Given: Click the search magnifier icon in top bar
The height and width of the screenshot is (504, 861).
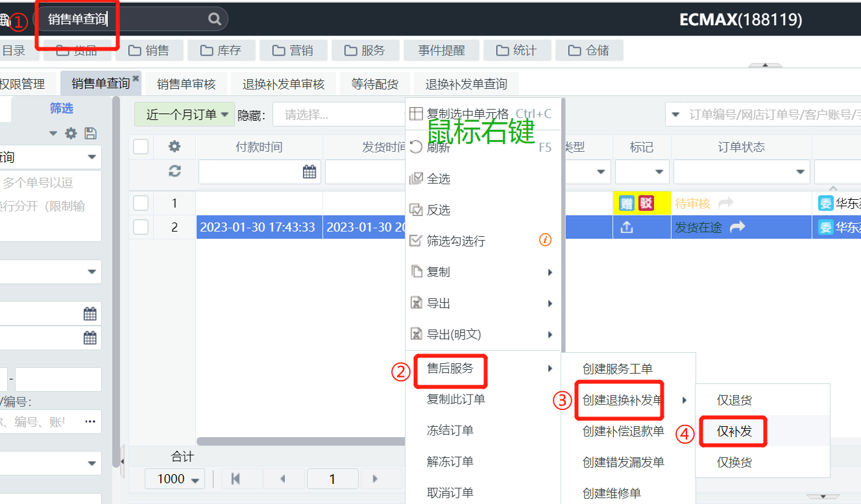Looking at the screenshot, I should click(215, 19).
